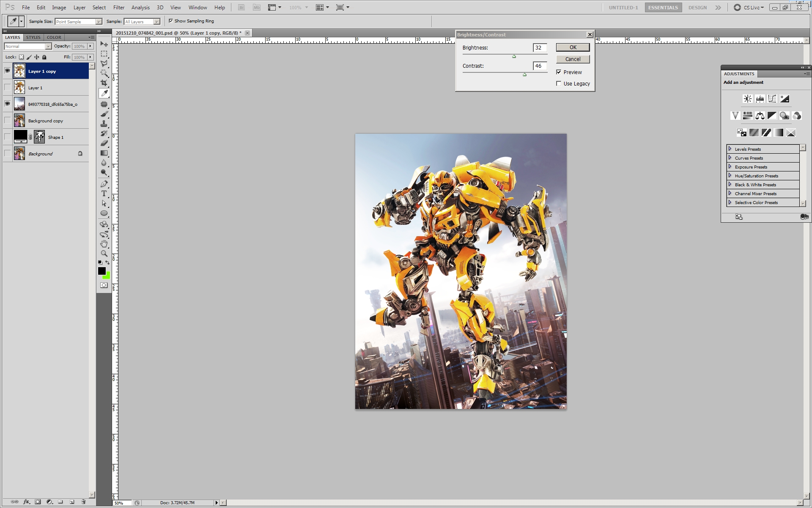
Task: Select the Polygonal Lasso tool
Action: click(104, 63)
